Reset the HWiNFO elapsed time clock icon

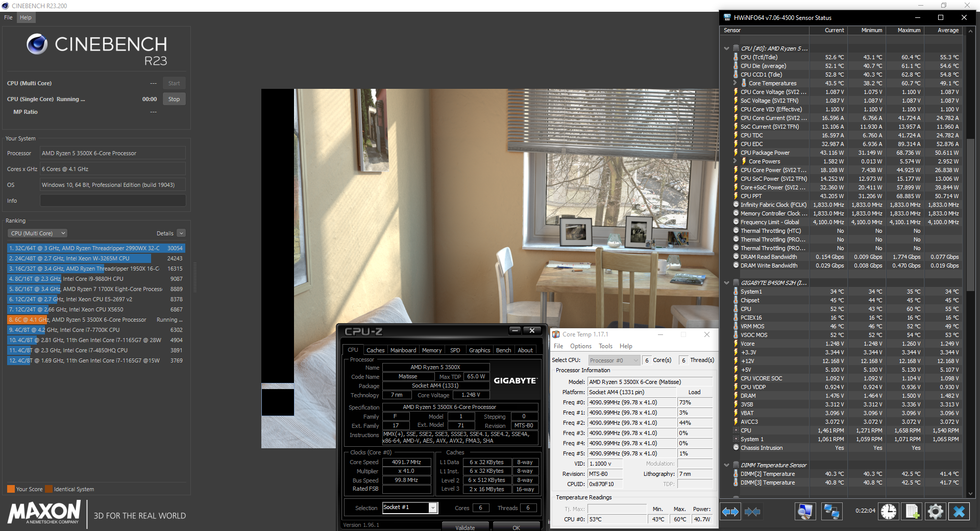click(889, 511)
